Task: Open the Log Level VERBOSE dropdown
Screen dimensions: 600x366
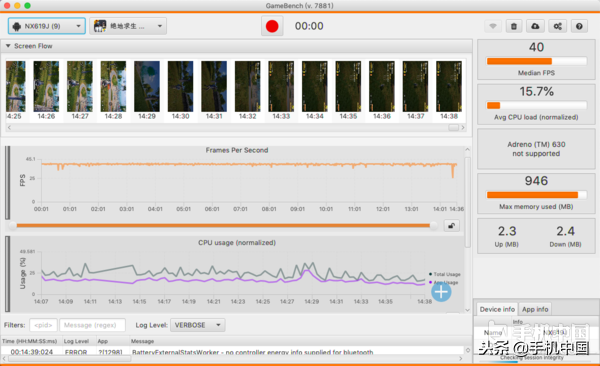Action: 197,325
